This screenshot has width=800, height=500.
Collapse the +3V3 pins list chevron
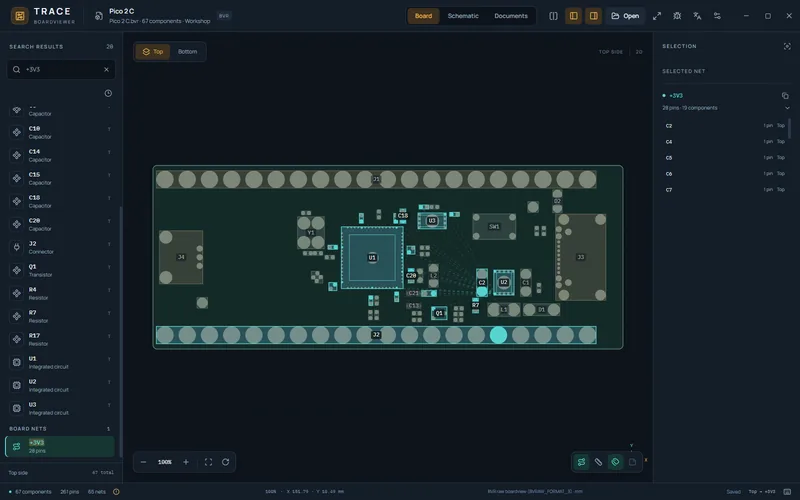tap(787, 108)
